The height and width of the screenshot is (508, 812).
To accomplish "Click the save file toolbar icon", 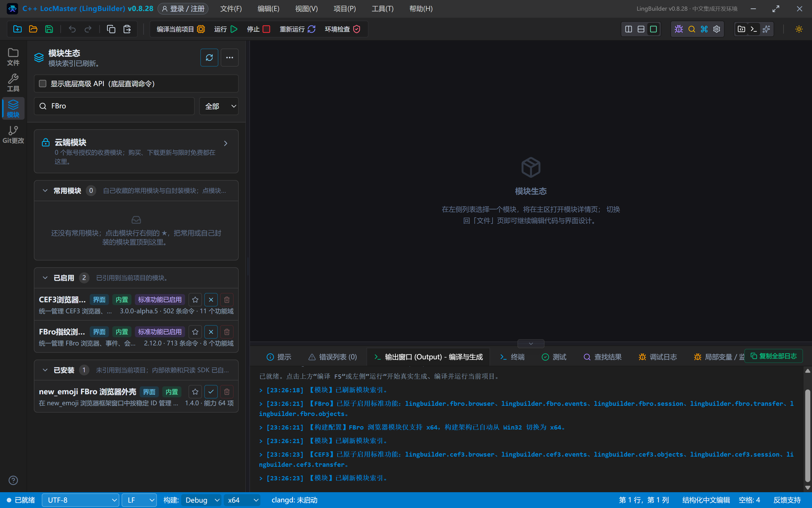I will (49, 29).
